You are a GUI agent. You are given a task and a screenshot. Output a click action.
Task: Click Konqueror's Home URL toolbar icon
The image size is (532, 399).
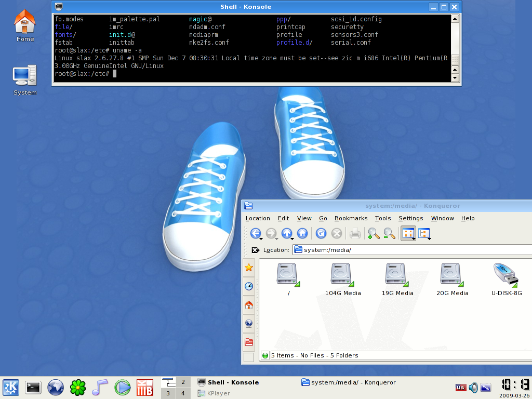[x=302, y=233]
